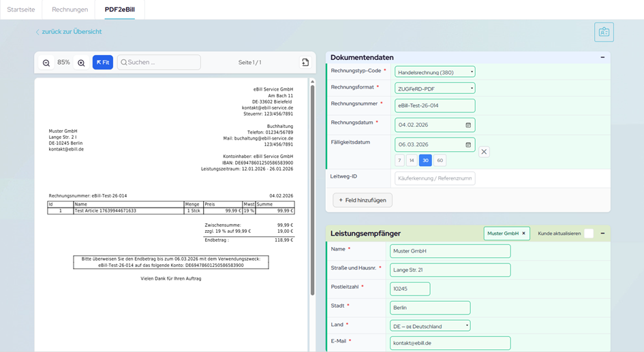Open the Rechnungsformat dropdown
The width and height of the screenshot is (644, 352).
point(435,89)
